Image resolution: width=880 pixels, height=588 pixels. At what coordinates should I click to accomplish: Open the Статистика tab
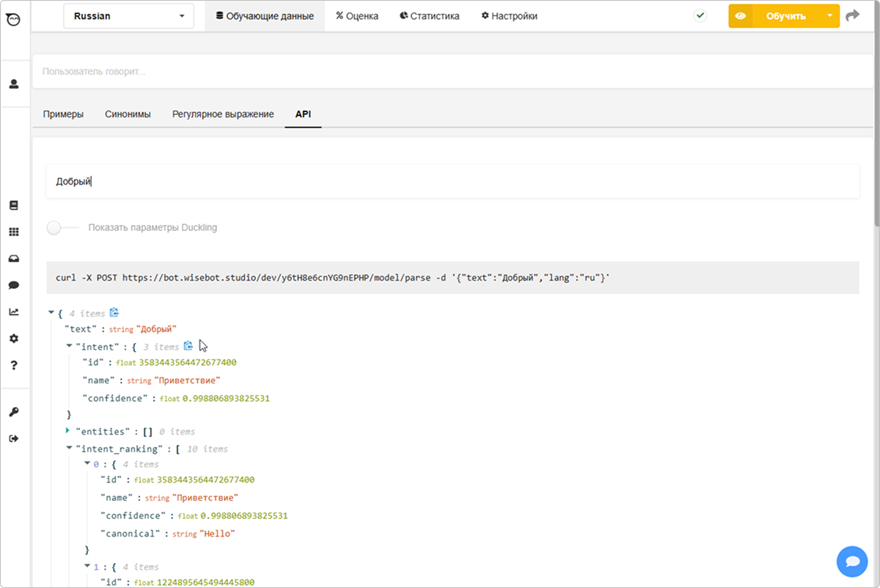[430, 16]
